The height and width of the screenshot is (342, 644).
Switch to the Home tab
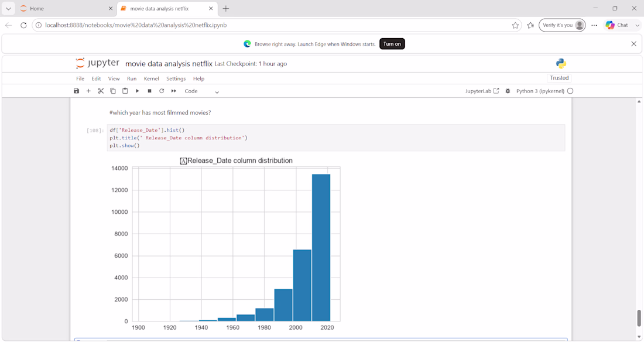pyautogui.click(x=66, y=8)
